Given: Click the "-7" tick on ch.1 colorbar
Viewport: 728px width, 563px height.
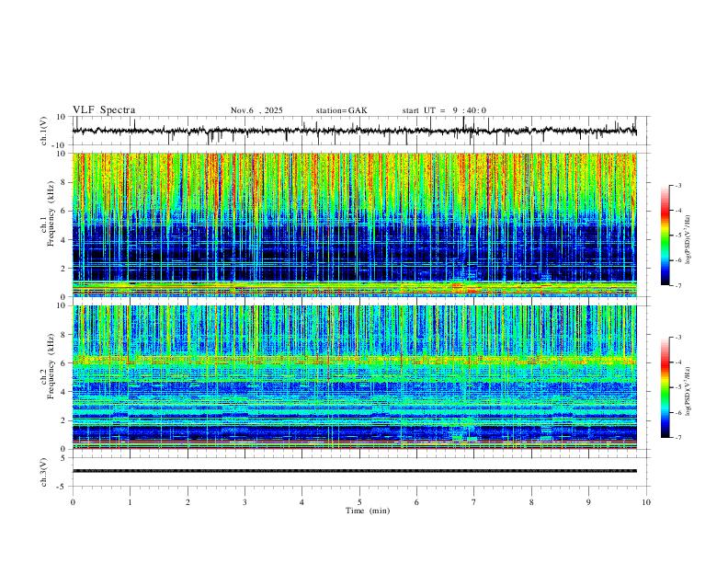Looking at the screenshot, I should [x=678, y=286].
